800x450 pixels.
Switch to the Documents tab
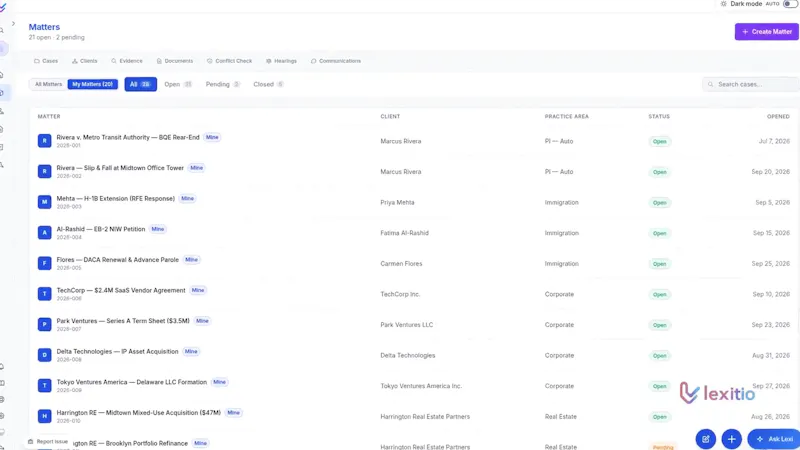(174, 61)
